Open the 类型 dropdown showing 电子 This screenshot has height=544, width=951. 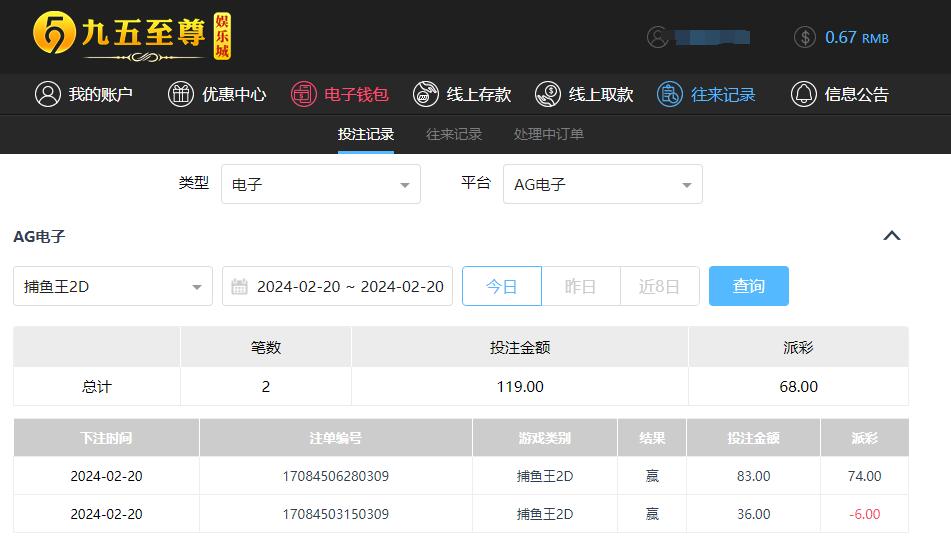(x=321, y=184)
